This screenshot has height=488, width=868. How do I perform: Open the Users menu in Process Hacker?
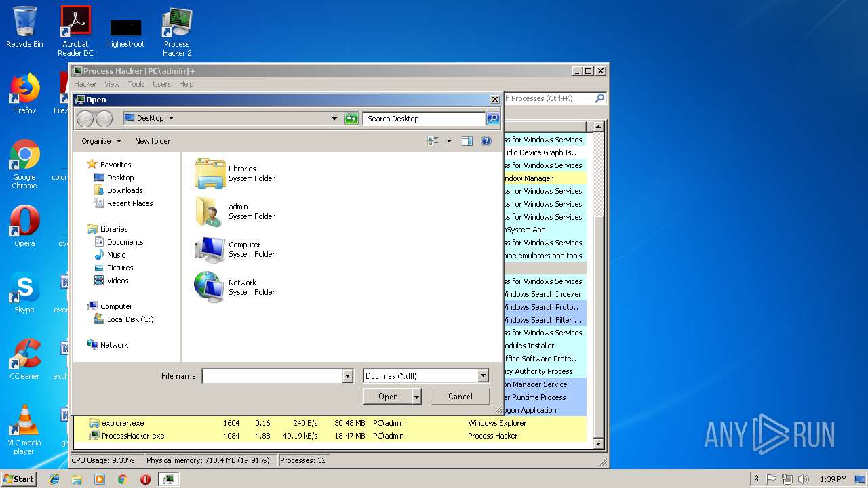[x=161, y=84]
